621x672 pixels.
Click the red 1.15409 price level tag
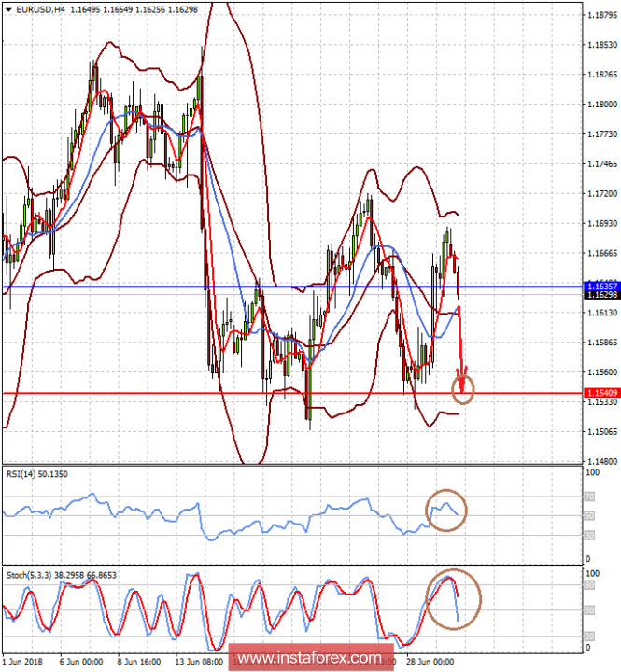(x=600, y=393)
